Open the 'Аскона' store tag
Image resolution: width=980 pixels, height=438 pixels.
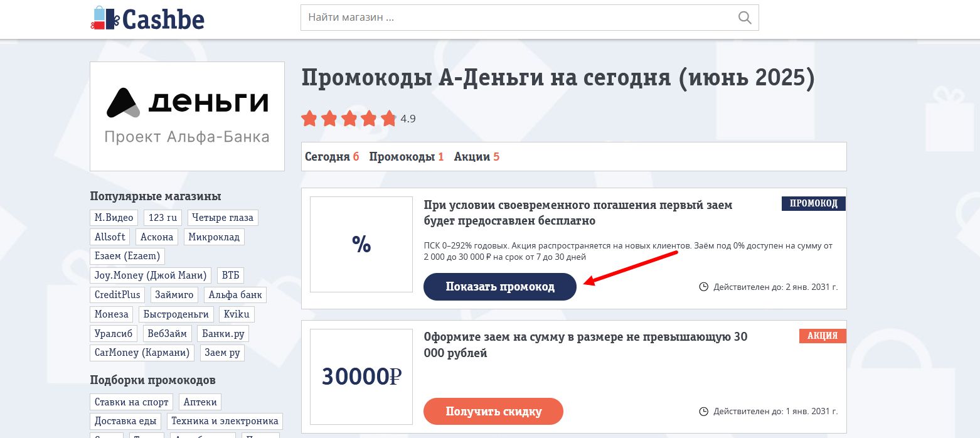157,237
